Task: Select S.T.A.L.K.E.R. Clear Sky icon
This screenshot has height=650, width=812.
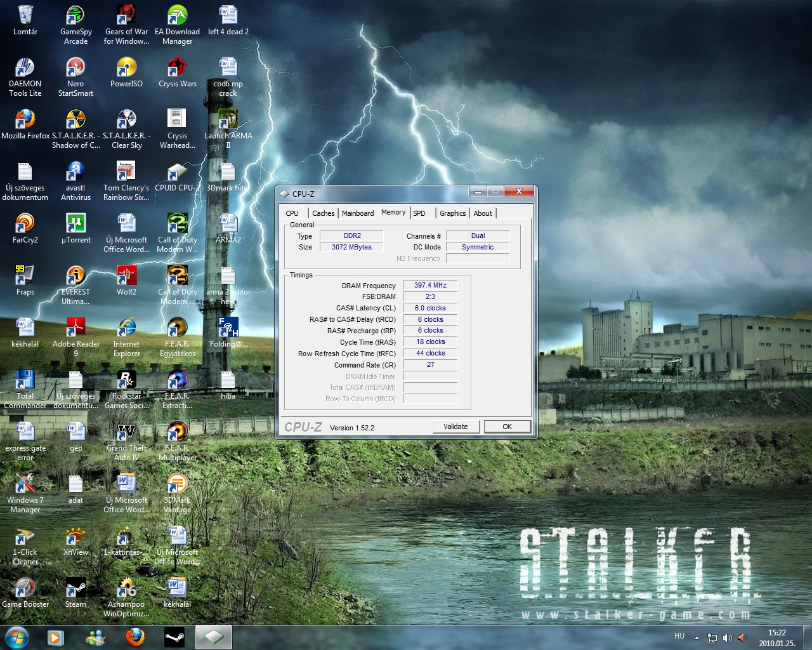Action: [x=126, y=129]
